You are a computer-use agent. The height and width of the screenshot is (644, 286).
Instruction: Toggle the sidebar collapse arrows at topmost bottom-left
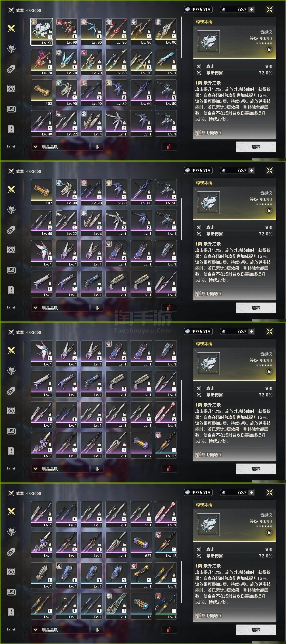pos(11,147)
